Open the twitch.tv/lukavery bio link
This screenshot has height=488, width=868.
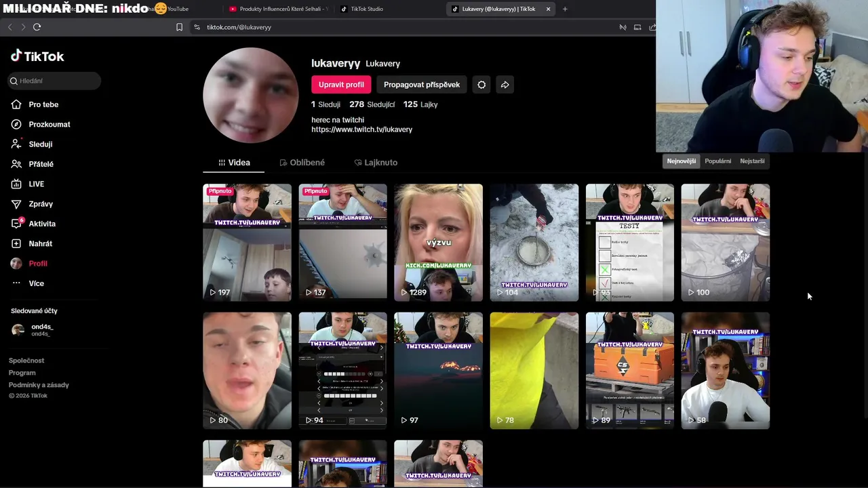coord(361,129)
